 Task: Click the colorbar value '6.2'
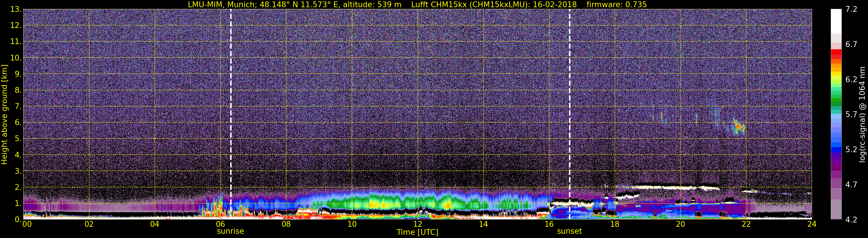pos(851,80)
